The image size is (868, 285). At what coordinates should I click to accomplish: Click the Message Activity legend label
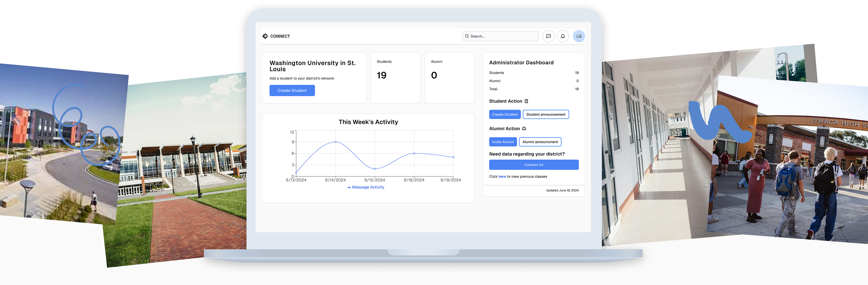(368, 187)
